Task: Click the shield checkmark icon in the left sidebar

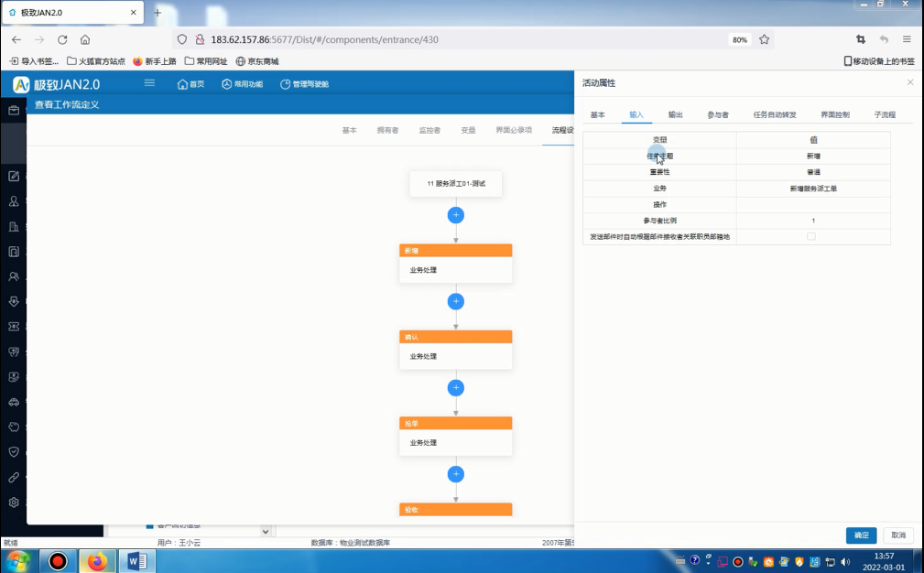Action: point(14,452)
